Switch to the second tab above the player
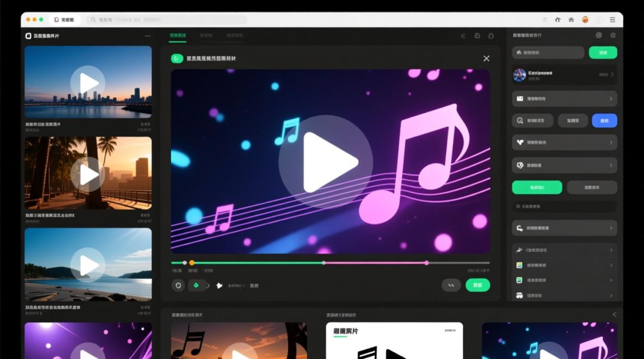The width and height of the screenshot is (644, 359). tap(206, 36)
